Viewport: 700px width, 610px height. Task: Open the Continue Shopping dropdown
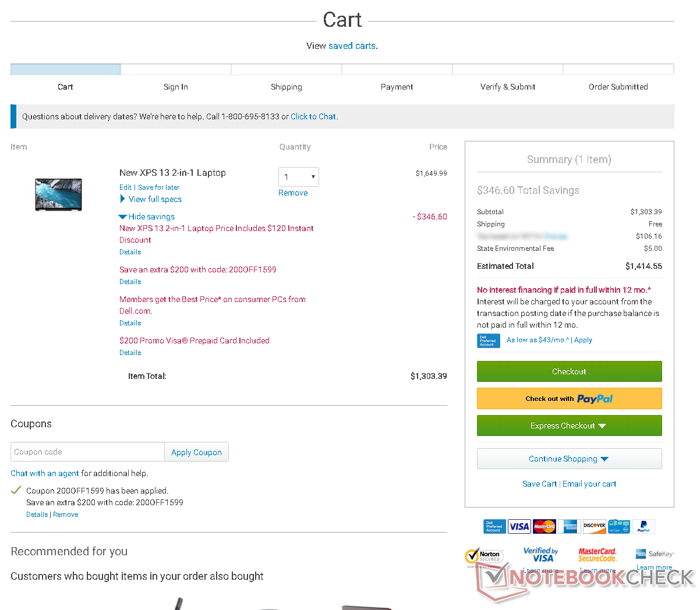[x=569, y=459]
